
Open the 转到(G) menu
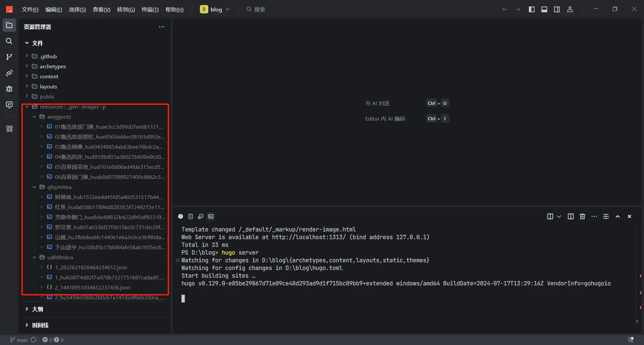point(126,9)
